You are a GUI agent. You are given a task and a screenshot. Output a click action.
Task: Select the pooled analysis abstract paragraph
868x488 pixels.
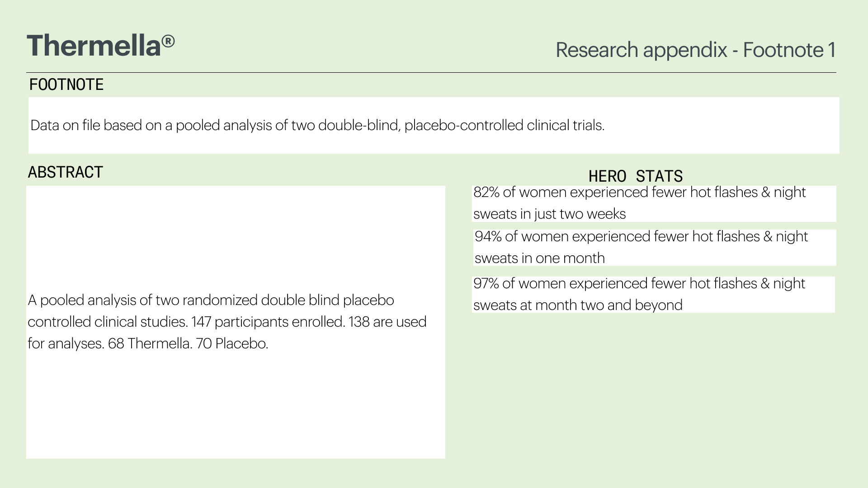click(x=227, y=322)
